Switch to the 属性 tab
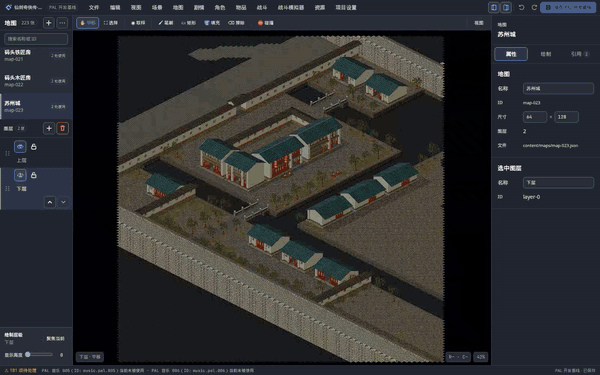Screen dimensions: 600x375 pyautogui.click(x=511, y=54)
